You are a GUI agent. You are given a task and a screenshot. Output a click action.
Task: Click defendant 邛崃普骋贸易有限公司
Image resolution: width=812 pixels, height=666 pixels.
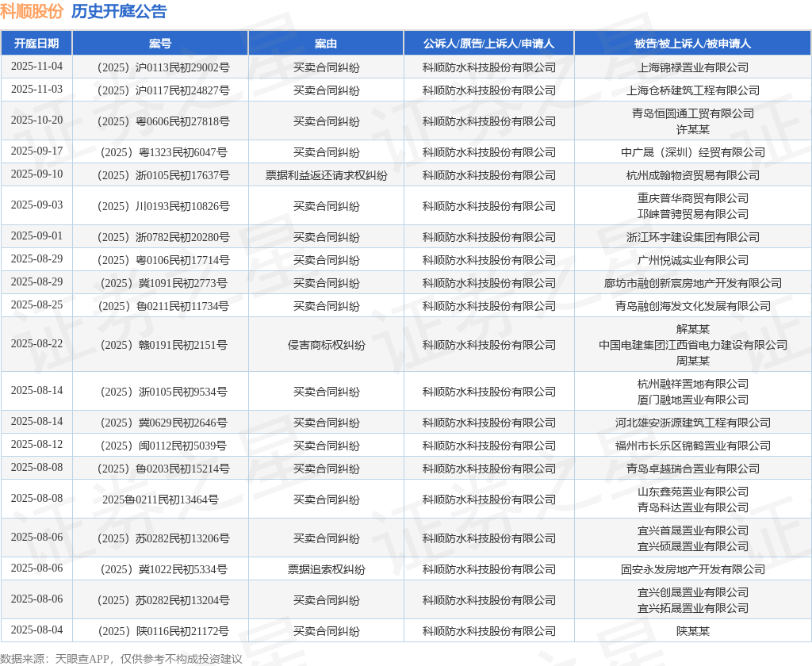(x=693, y=214)
